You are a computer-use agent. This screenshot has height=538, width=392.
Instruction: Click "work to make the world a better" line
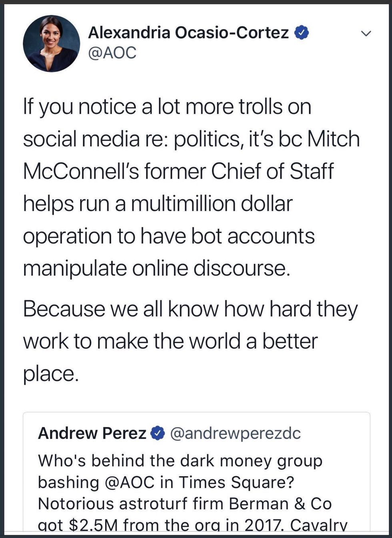point(170,341)
